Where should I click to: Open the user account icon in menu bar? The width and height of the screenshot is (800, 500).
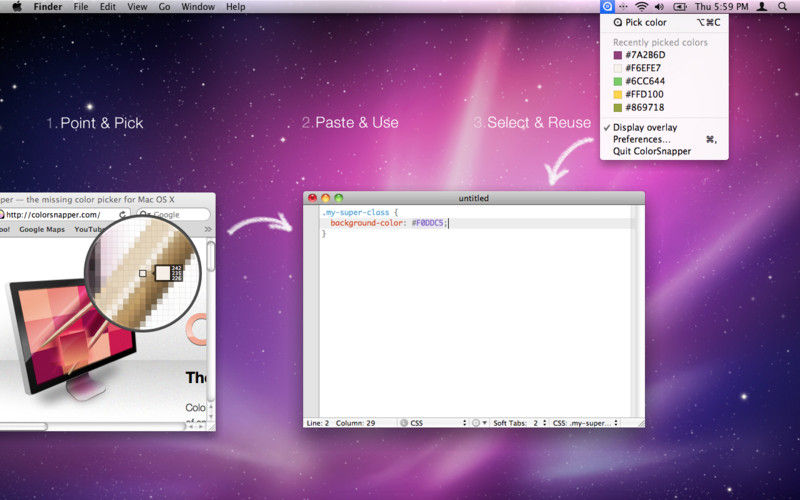[762, 7]
